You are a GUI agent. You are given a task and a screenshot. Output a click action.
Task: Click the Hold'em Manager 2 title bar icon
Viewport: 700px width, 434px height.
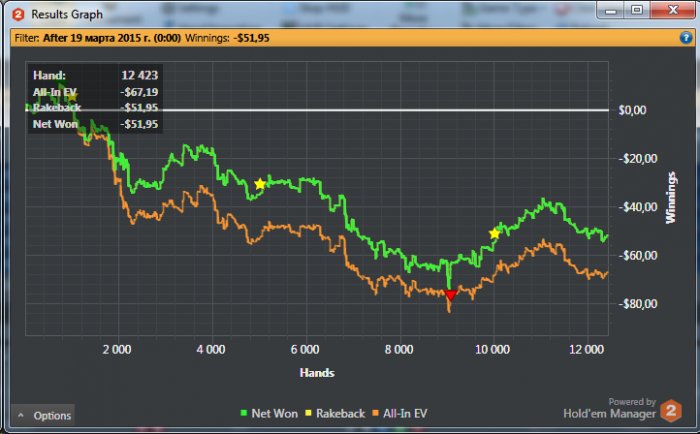tap(18, 15)
